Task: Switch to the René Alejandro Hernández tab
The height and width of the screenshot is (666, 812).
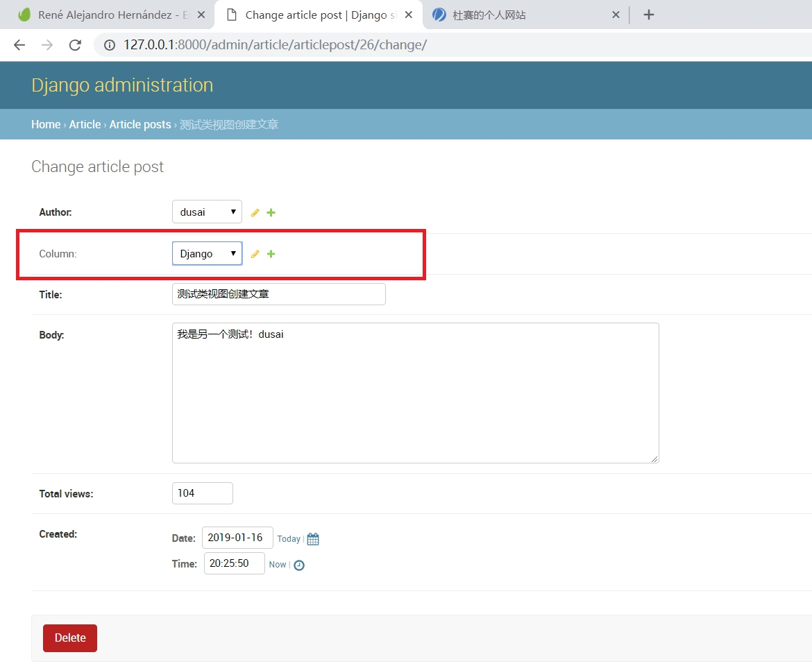Action: pyautogui.click(x=107, y=15)
